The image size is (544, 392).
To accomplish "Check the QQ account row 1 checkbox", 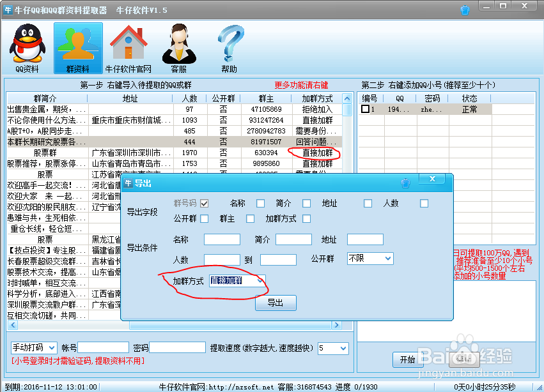I will (x=365, y=109).
